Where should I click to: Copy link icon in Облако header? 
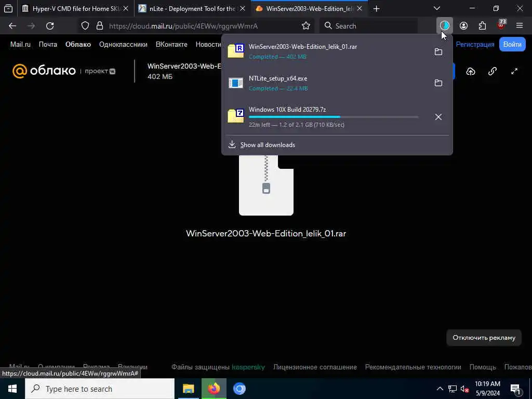(x=493, y=71)
